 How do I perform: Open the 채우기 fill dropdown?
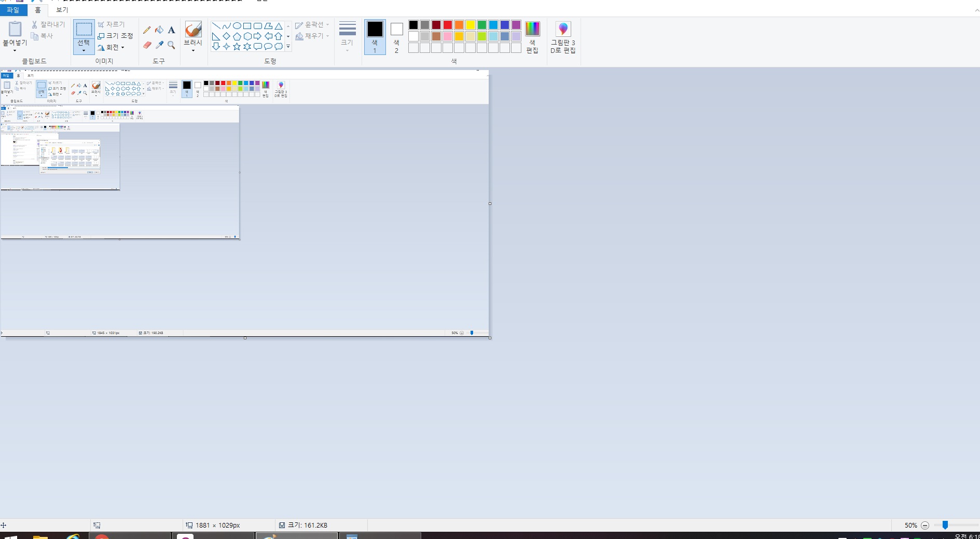click(312, 36)
